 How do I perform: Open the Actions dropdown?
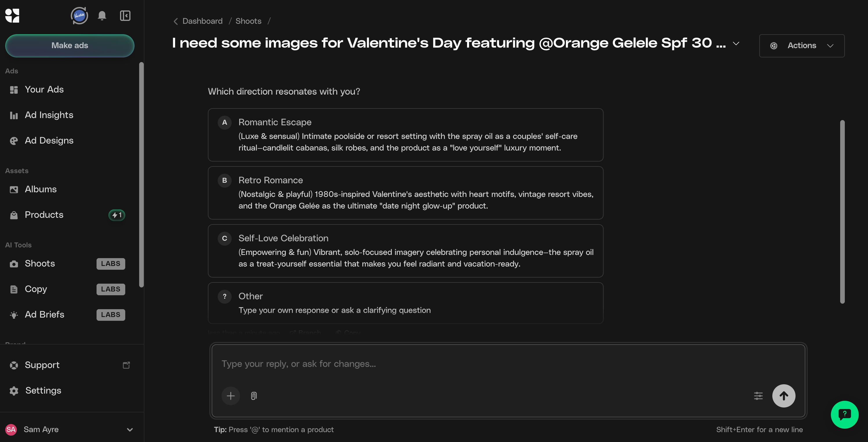coord(802,46)
